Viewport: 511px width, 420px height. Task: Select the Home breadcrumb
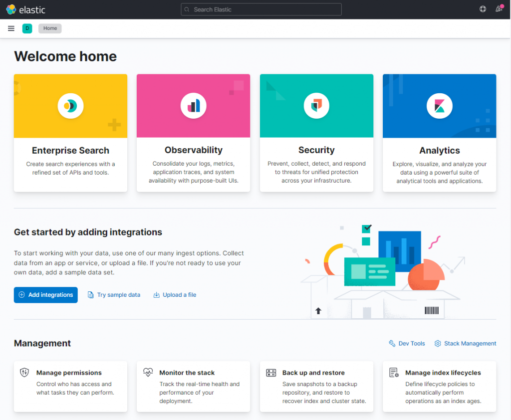[x=49, y=28]
